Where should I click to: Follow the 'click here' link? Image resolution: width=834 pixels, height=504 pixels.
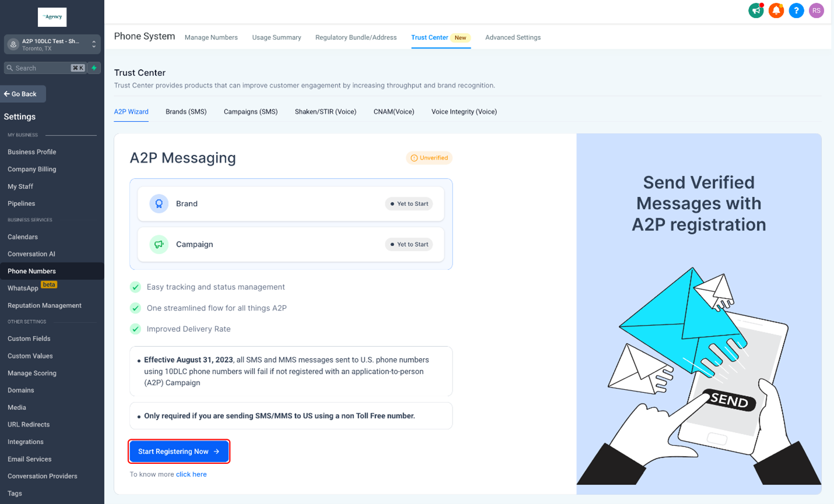(191, 474)
